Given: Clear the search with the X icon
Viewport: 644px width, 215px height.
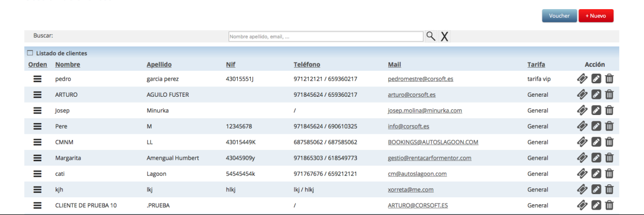Looking at the screenshot, I should pyautogui.click(x=444, y=37).
